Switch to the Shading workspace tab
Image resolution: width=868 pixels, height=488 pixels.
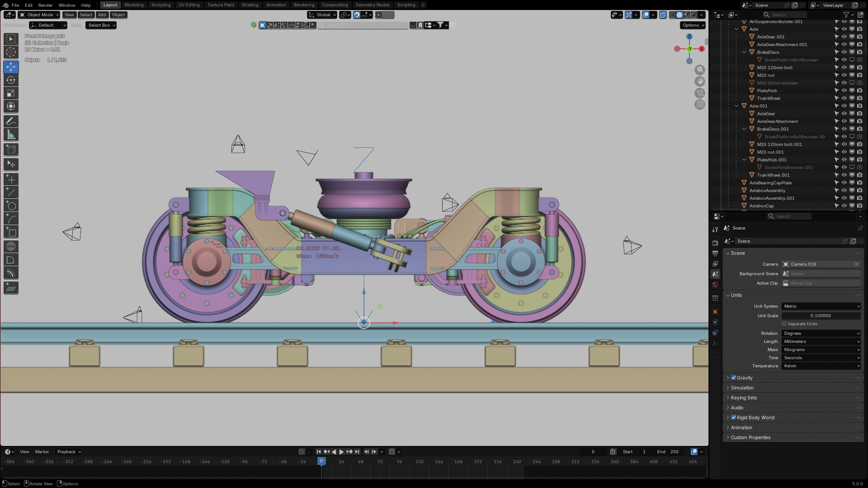click(x=250, y=5)
